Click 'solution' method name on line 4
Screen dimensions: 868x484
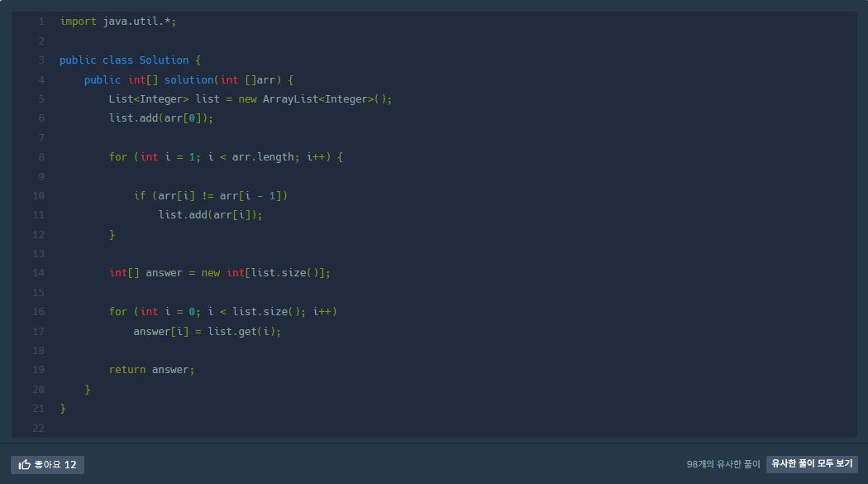pyautogui.click(x=188, y=79)
